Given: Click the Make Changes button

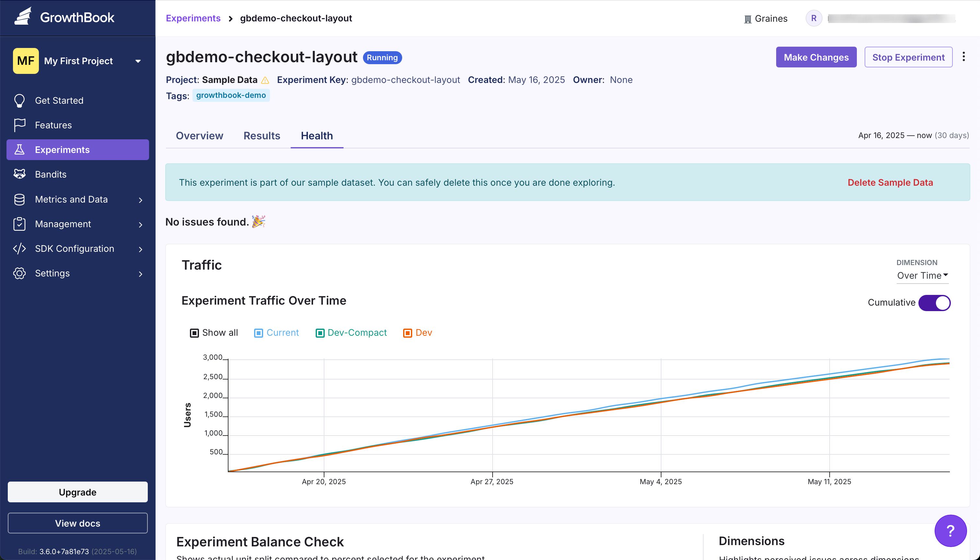Looking at the screenshot, I should pyautogui.click(x=816, y=57).
